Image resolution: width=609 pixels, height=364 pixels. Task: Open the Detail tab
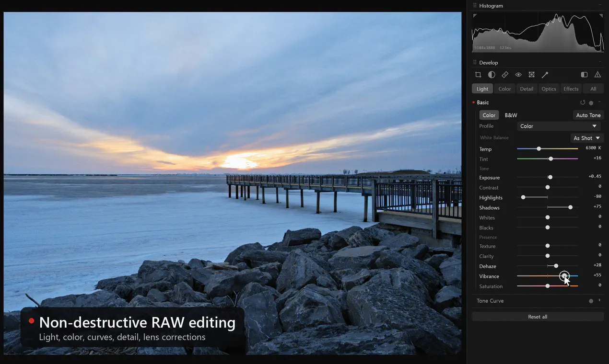click(x=527, y=89)
